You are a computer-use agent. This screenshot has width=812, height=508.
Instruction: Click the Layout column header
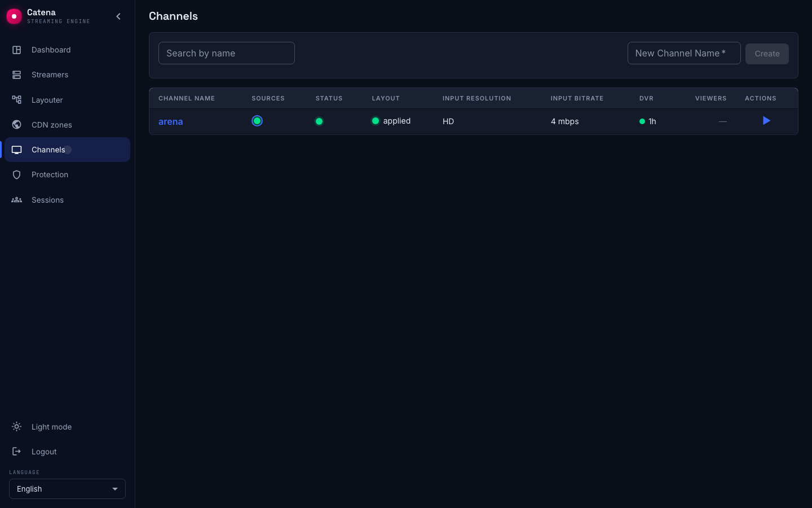click(x=386, y=98)
